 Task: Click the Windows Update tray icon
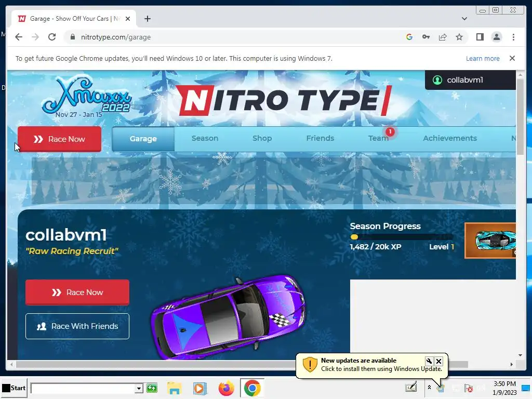click(x=441, y=388)
